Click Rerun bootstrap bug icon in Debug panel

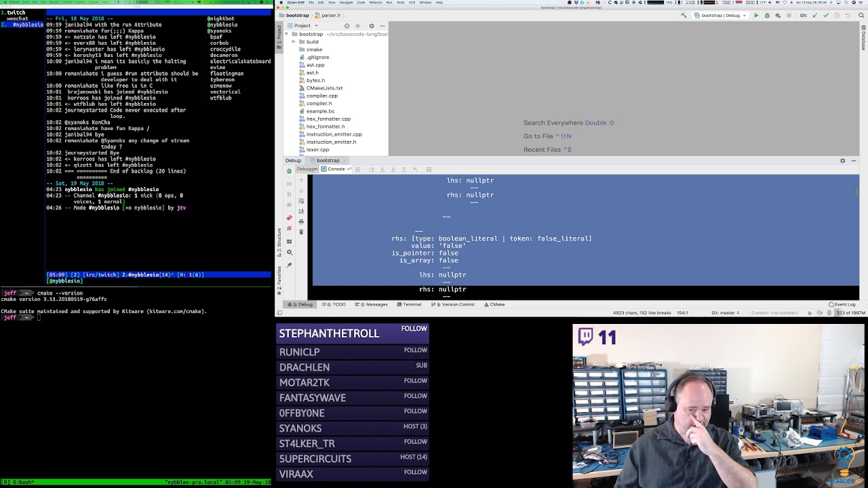tap(289, 171)
